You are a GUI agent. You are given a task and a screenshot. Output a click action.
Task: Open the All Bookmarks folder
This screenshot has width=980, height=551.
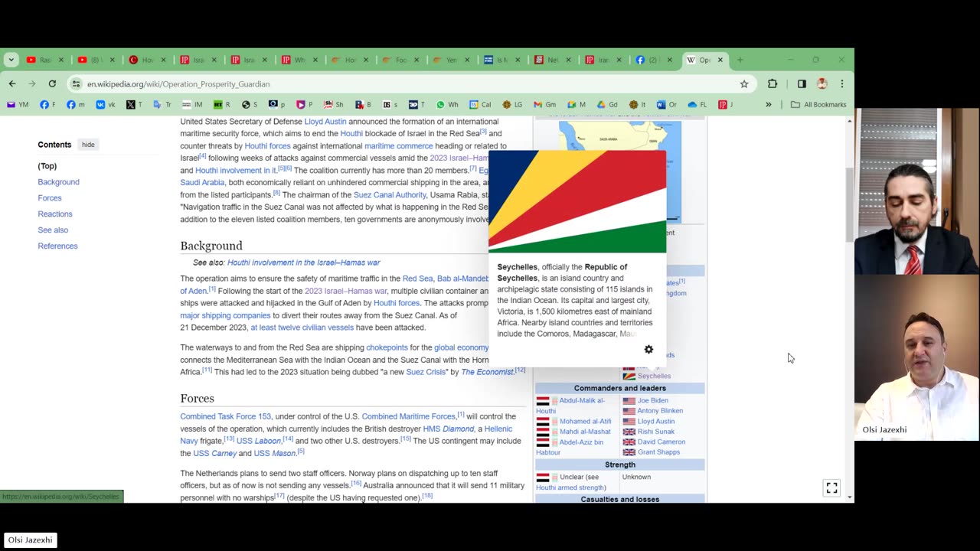point(818,105)
